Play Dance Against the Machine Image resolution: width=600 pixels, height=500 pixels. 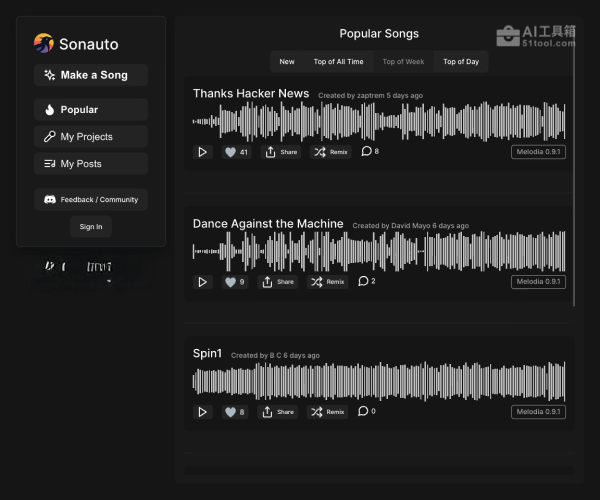[x=203, y=282]
